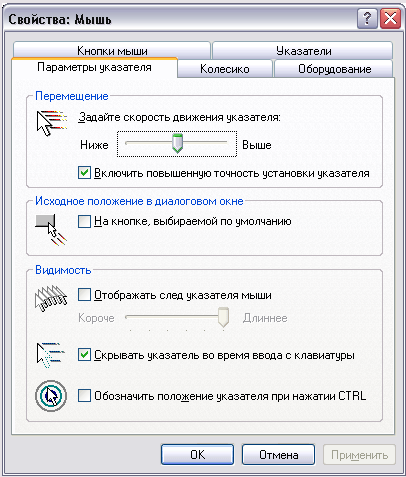Click the Исходное положение в диалоговом окне heading
This screenshot has width=406, height=477.
click(x=139, y=201)
